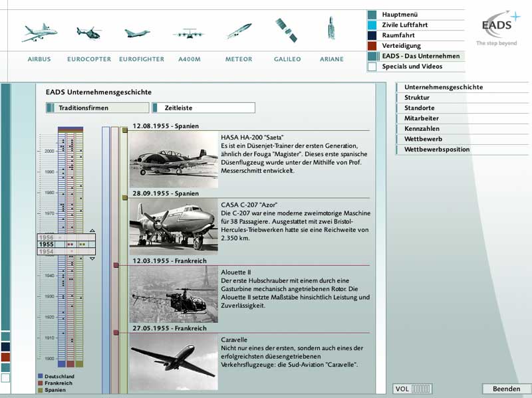The height and width of the screenshot is (398, 532).
Task: Click the 27.05.1955 Frankreich event marker
Action: [116, 333]
